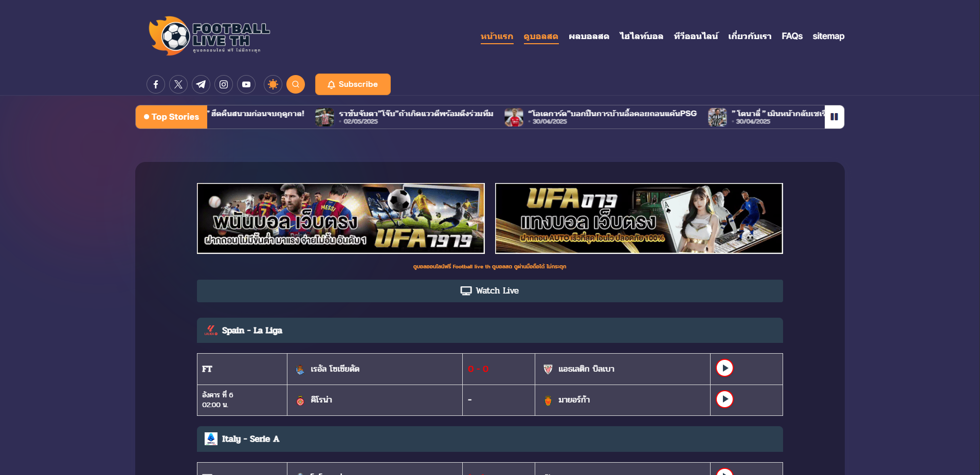
Task: Click team name แอธเลติก บิลเบา
Action: (x=586, y=369)
